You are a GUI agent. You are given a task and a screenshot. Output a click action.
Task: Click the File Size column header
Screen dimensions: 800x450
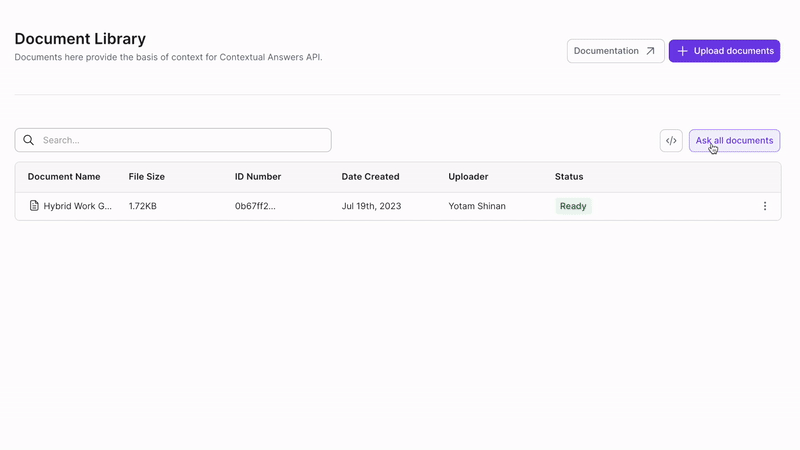[x=147, y=177]
